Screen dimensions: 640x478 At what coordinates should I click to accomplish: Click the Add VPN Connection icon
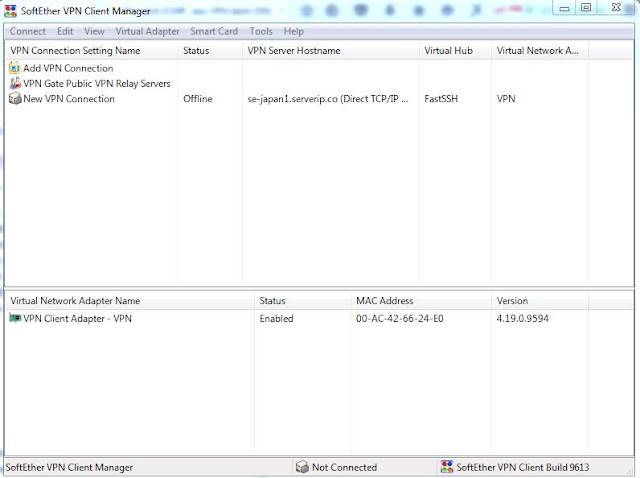tap(15, 68)
